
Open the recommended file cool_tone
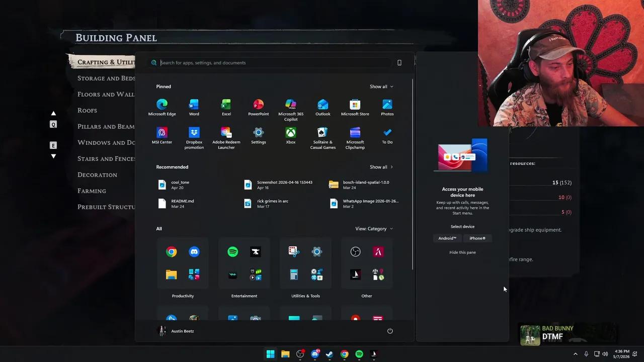(x=174, y=185)
